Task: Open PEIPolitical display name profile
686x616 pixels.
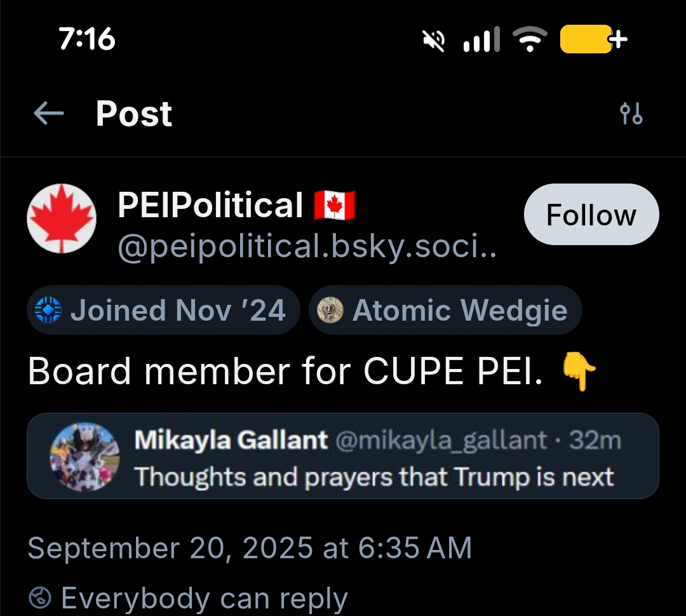Action: [x=210, y=206]
